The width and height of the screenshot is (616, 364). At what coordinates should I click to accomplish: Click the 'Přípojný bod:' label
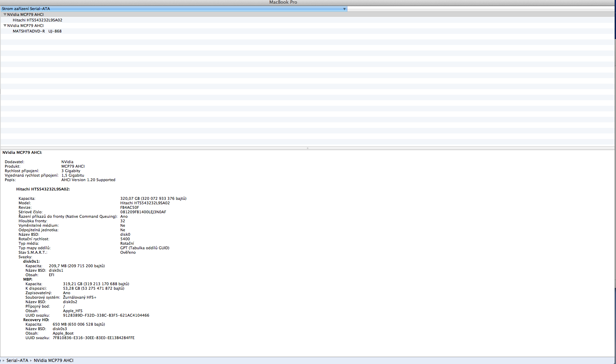point(38,306)
